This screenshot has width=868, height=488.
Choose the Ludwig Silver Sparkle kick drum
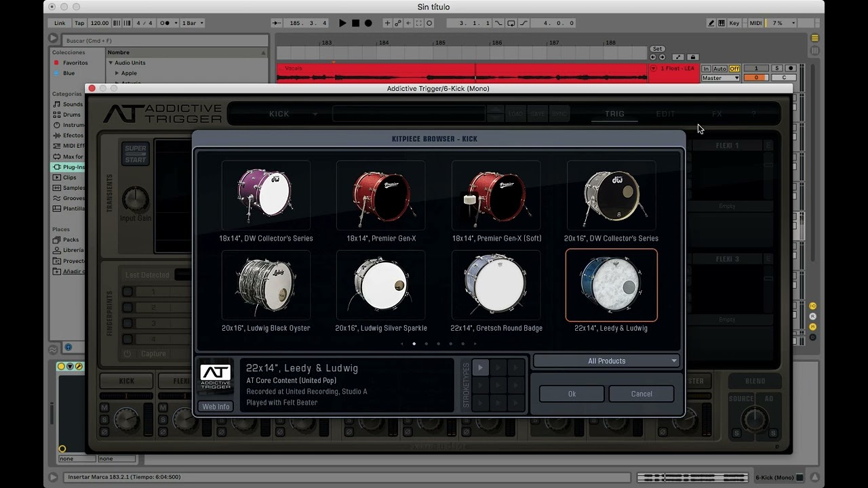pos(381,285)
